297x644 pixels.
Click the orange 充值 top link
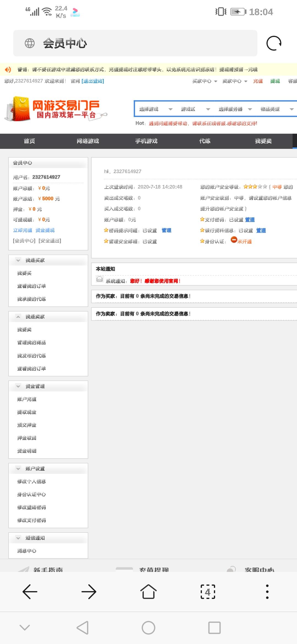[258, 81]
